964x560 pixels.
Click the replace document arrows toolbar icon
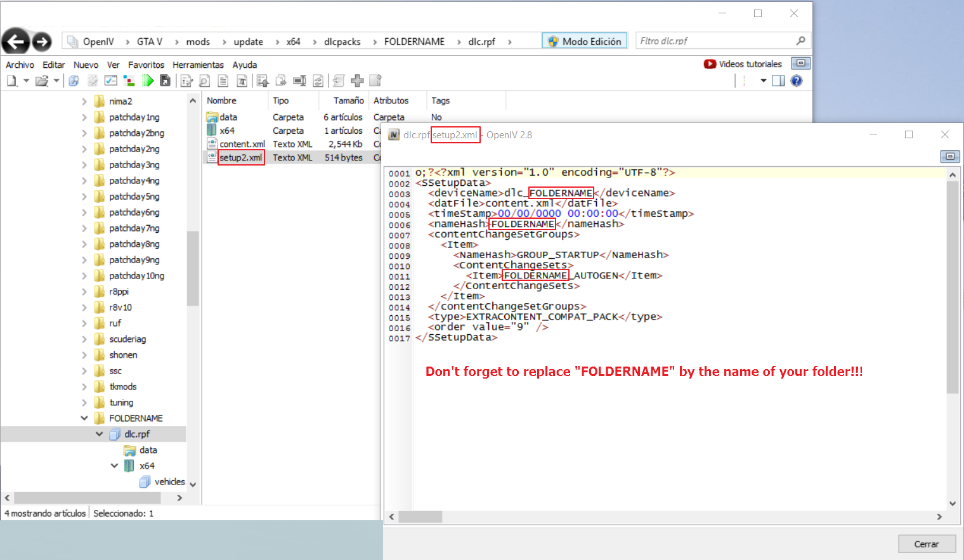click(x=318, y=81)
